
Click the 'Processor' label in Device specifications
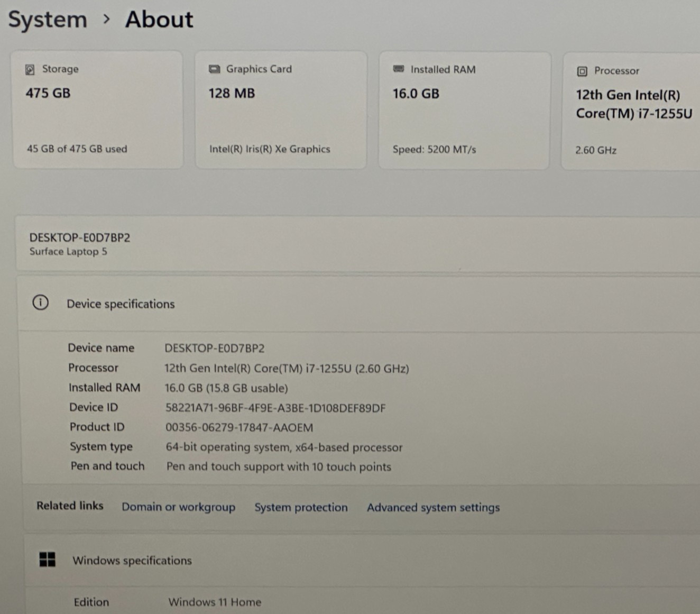tap(93, 368)
